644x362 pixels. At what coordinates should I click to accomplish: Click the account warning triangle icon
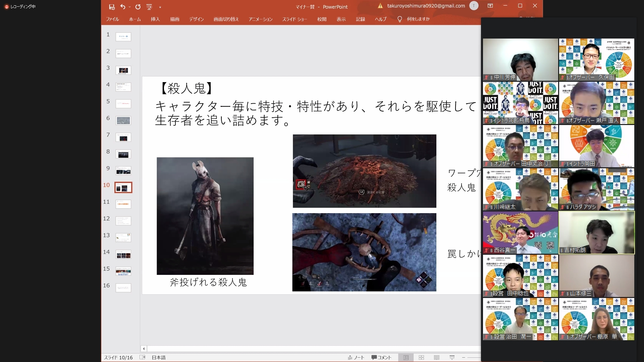point(380,6)
